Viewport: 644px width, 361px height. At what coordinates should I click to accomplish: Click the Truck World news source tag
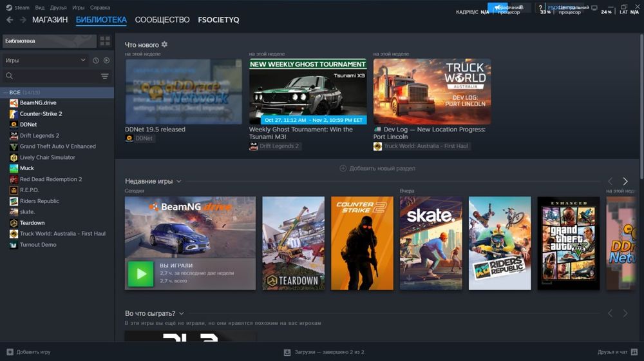click(422, 146)
